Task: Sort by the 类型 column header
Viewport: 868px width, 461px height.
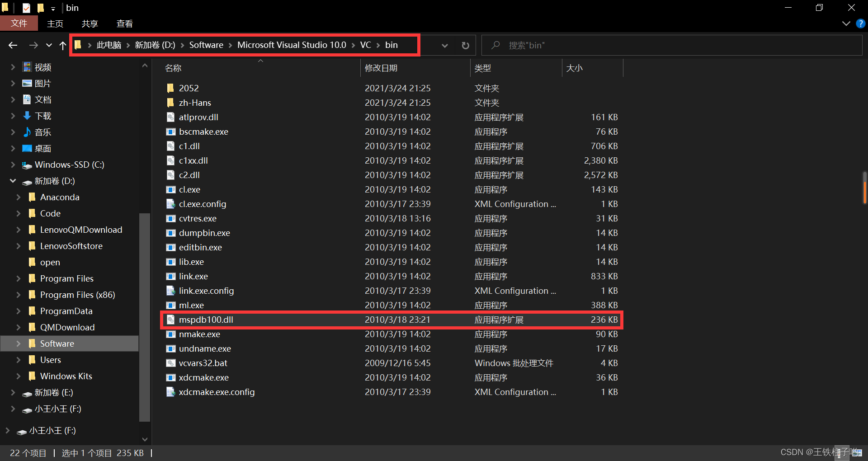Action: click(483, 68)
